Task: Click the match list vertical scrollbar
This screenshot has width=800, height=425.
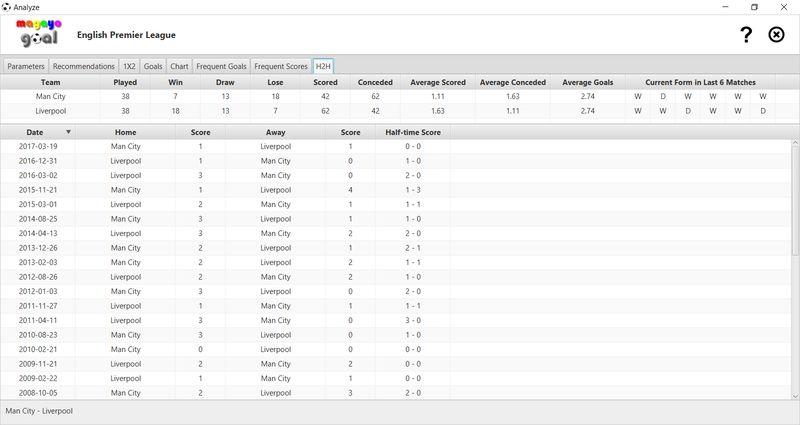Action: (795, 199)
